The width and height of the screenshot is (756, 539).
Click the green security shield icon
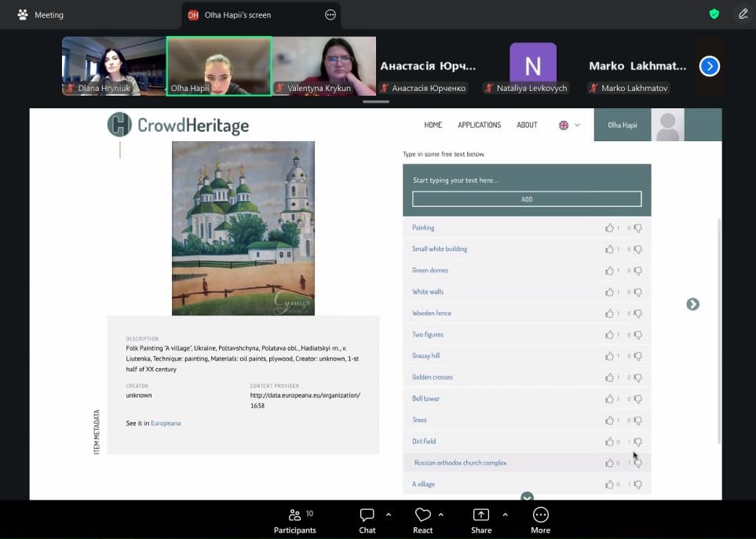point(714,14)
